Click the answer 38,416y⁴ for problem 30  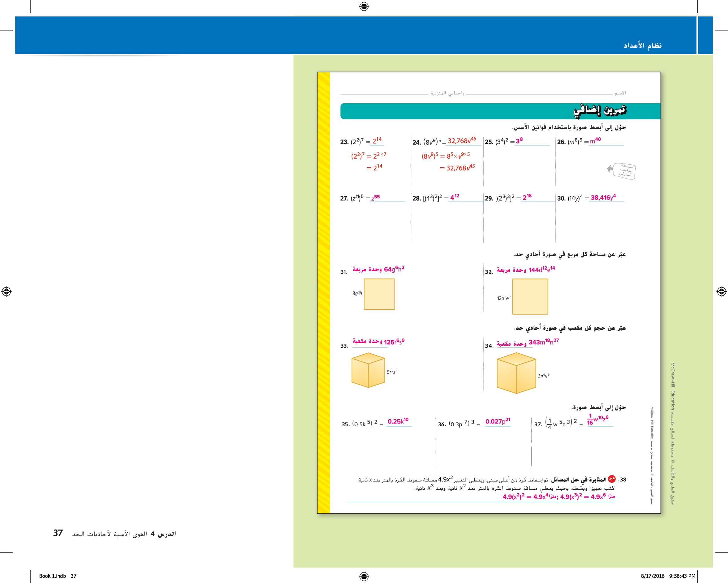pos(603,198)
